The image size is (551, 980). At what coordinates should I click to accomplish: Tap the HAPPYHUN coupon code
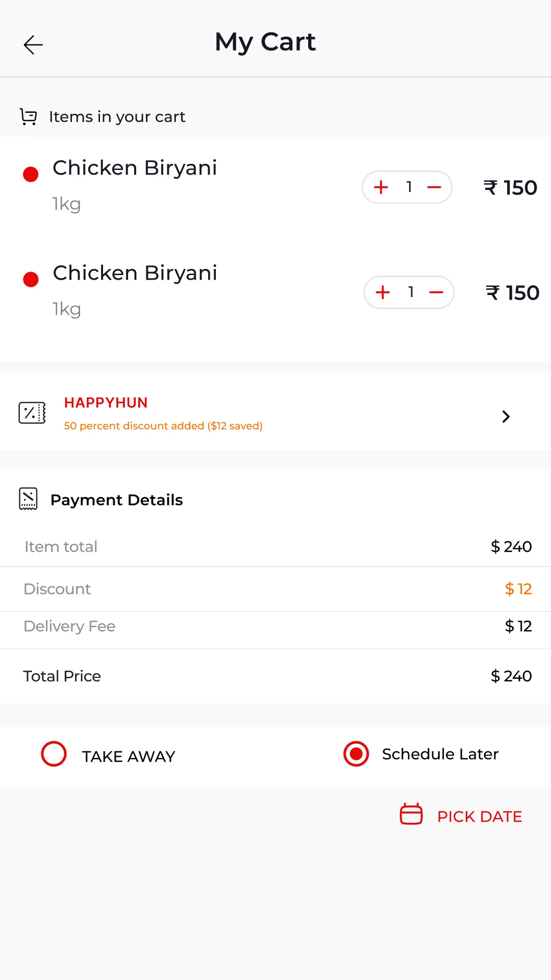tap(106, 403)
